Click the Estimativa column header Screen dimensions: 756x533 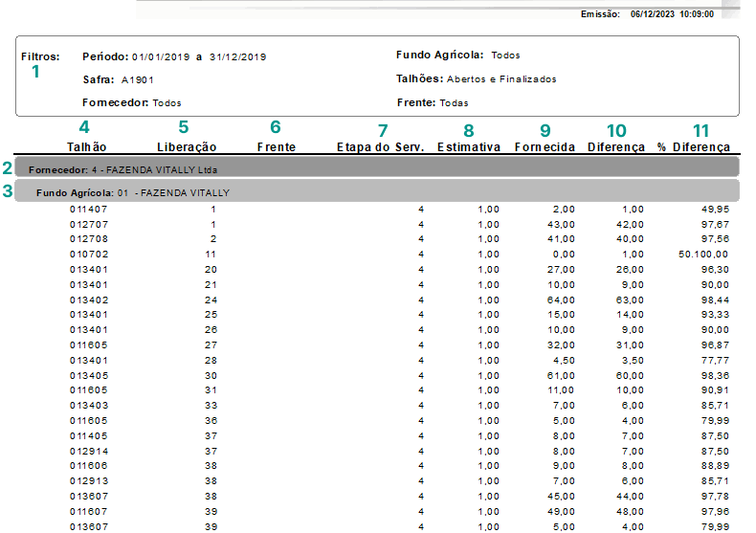click(469, 147)
